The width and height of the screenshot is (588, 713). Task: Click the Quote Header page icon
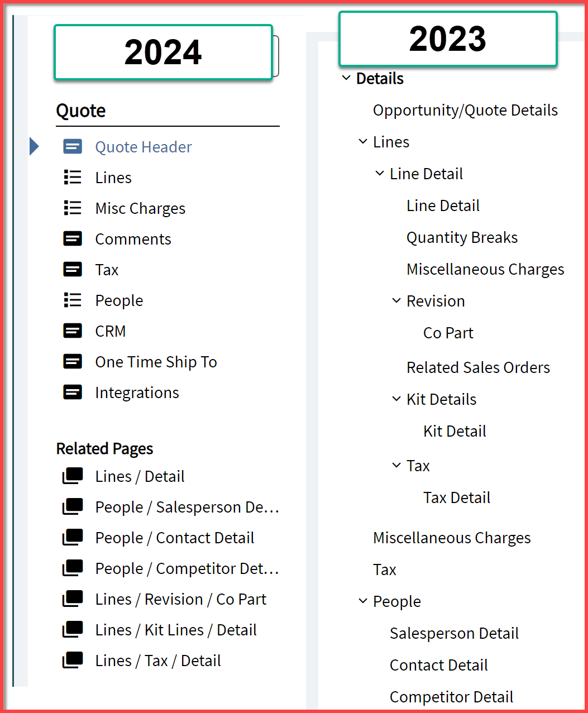click(73, 147)
